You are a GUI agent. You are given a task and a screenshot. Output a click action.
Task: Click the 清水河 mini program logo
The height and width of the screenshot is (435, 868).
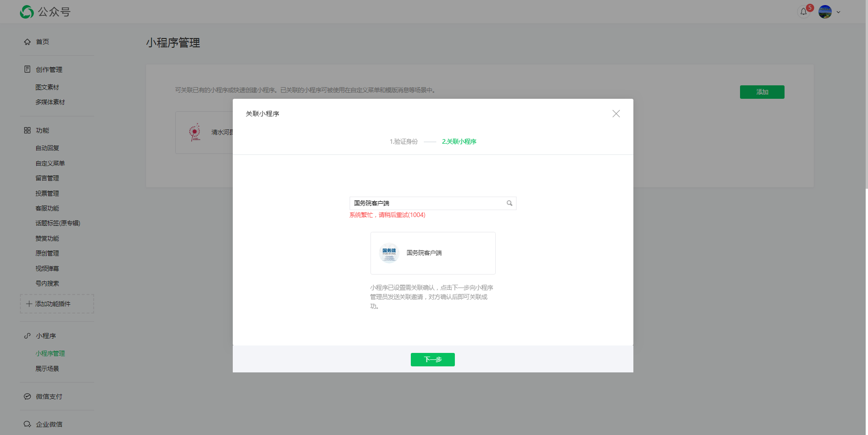(x=195, y=132)
